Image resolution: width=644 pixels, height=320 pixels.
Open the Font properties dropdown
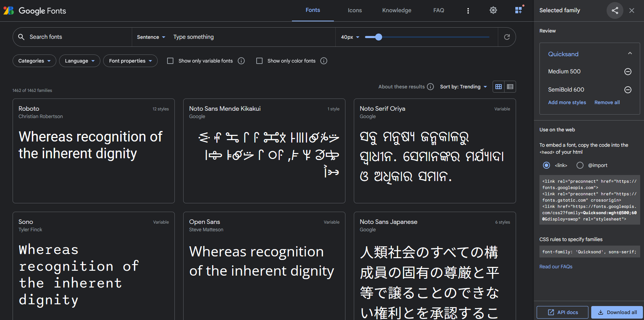tap(130, 61)
